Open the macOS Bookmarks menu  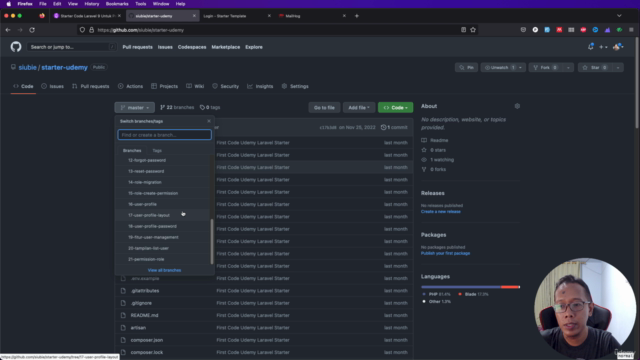(117, 4)
